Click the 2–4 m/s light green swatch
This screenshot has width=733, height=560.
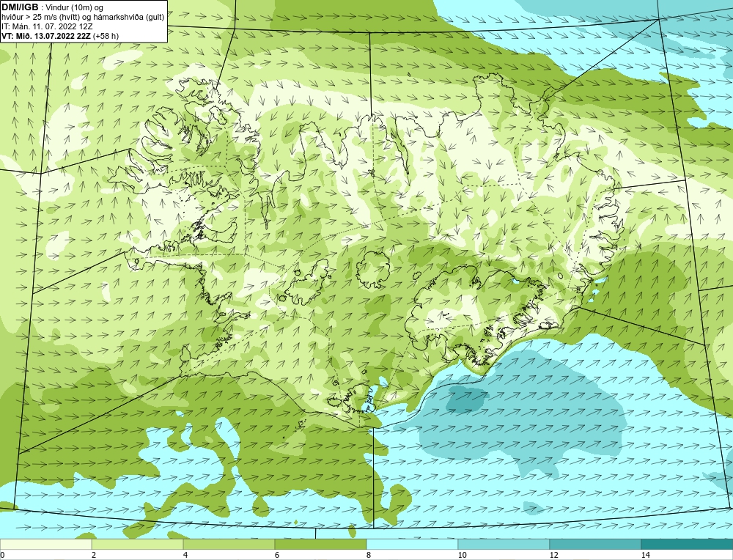[138, 544]
